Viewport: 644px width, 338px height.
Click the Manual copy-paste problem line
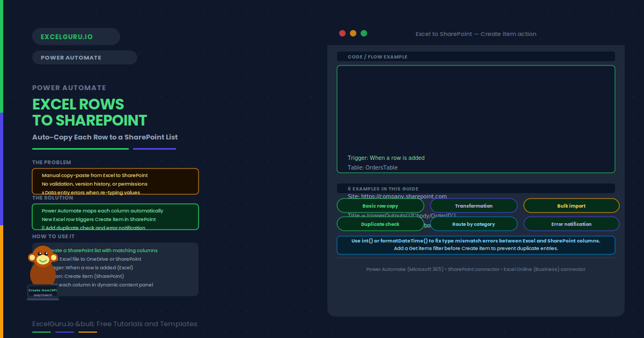tap(95, 175)
